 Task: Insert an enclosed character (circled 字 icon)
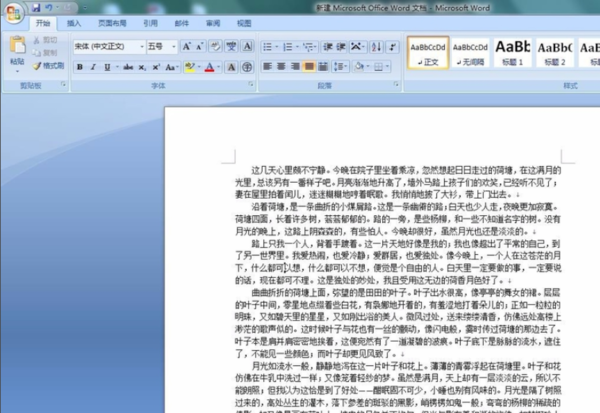click(247, 67)
